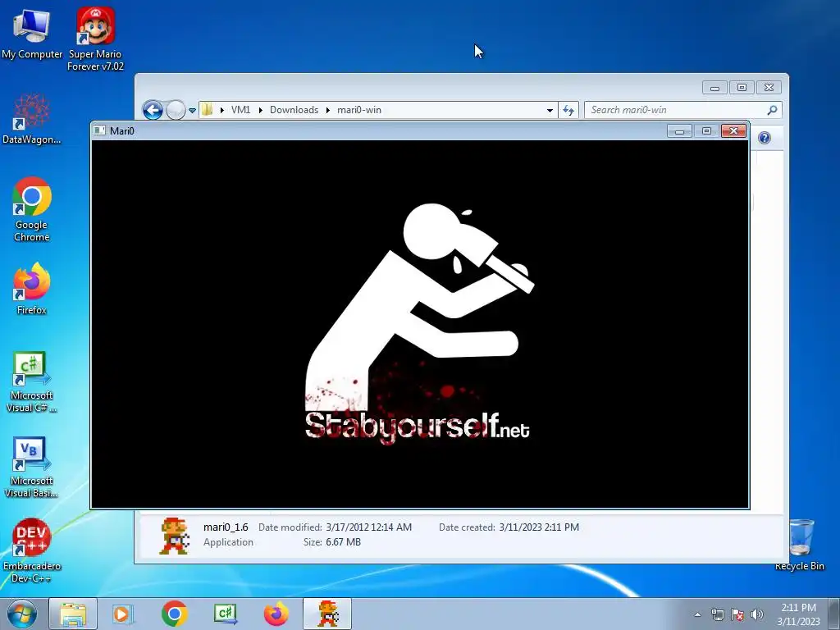
Task: Select the Firefox desktop shortcut
Action: [32, 289]
